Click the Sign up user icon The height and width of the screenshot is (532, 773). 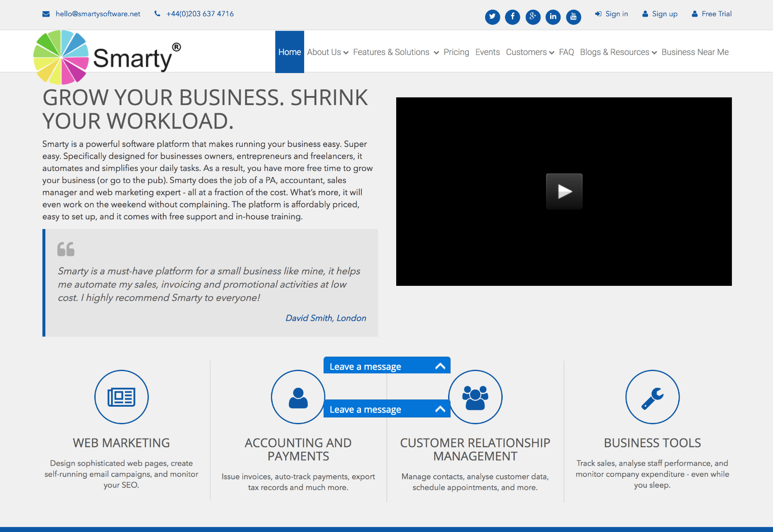(645, 14)
